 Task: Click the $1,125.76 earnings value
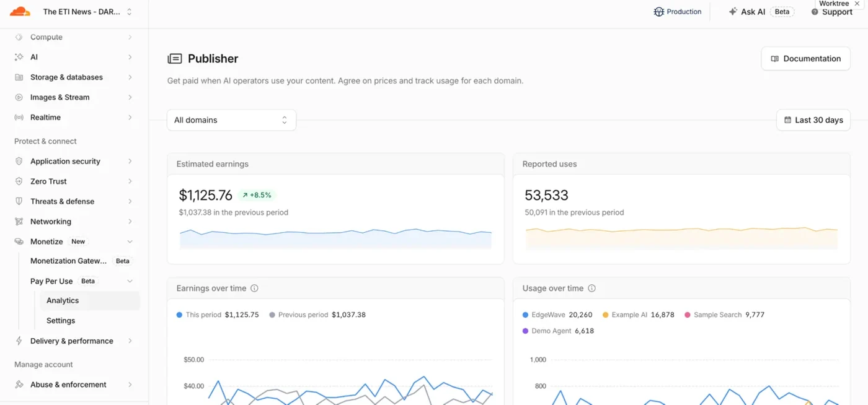tap(205, 195)
